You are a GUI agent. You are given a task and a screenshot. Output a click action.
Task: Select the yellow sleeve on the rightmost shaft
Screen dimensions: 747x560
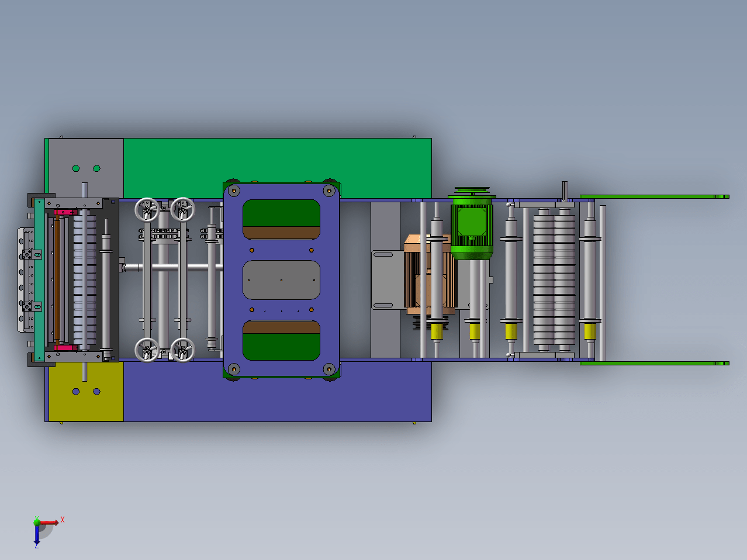pos(590,331)
